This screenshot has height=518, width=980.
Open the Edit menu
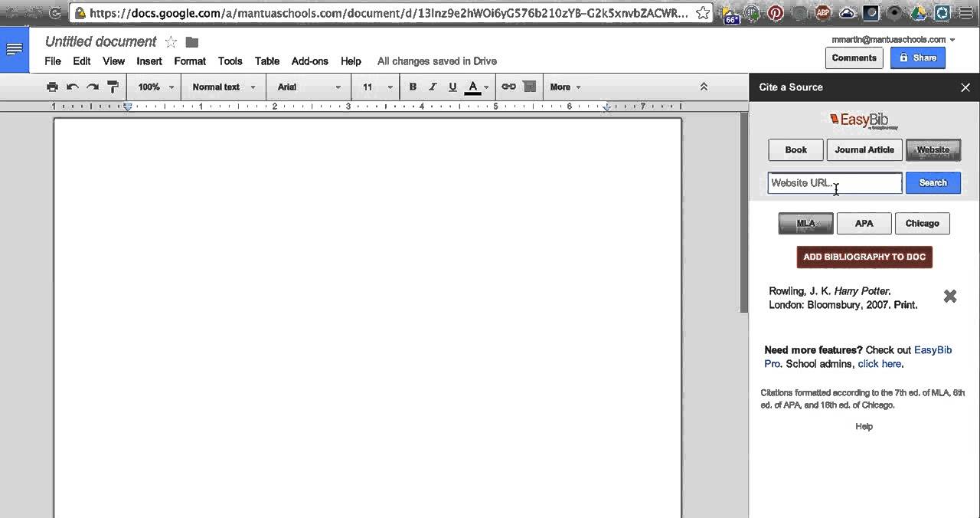pos(82,61)
